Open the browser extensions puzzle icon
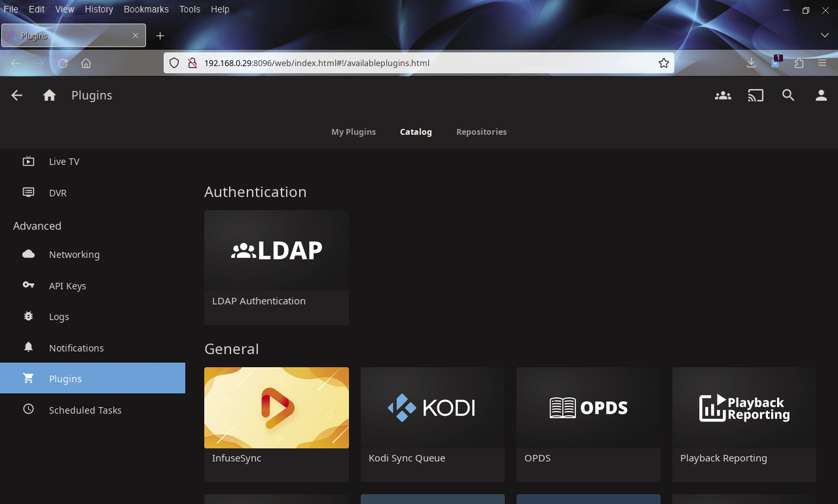The image size is (838, 504). 799,63
